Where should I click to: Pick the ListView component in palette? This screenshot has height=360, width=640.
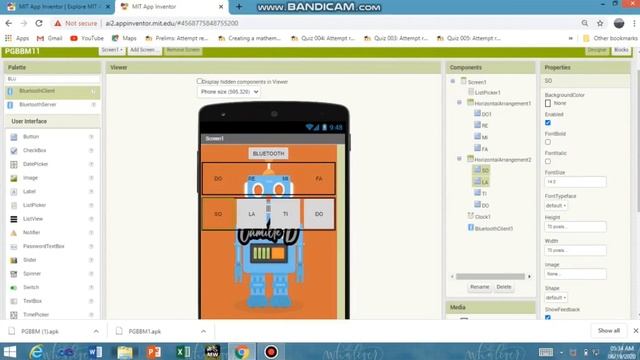(33, 219)
